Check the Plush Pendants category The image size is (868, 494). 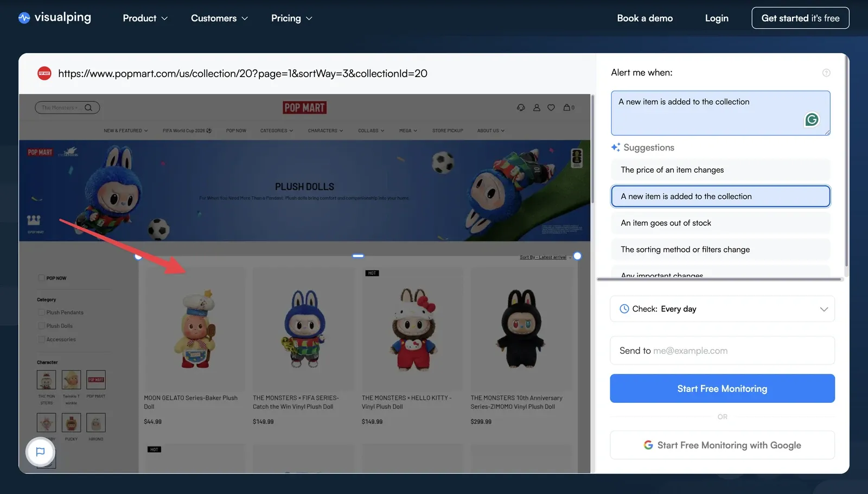click(x=41, y=313)
